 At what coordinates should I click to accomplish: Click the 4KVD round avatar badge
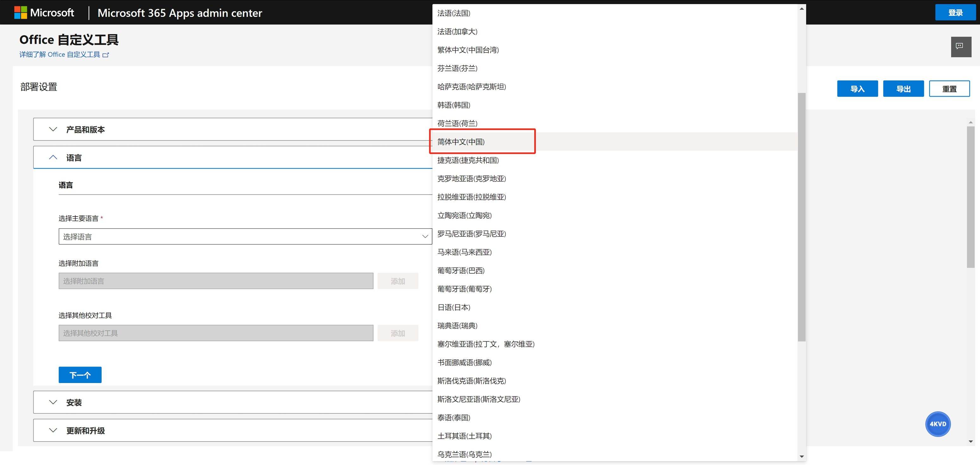coord(937,424)
